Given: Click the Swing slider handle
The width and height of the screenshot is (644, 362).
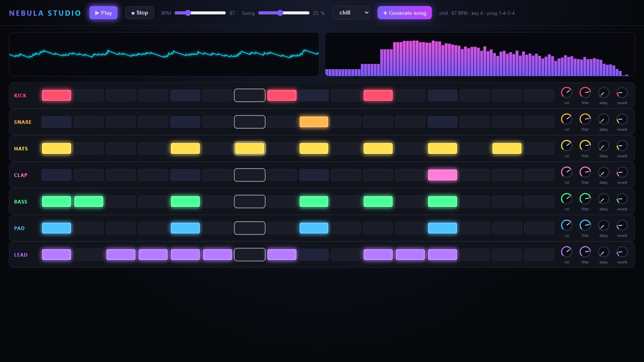Looking at the screenshot, I should click(280, 13).
